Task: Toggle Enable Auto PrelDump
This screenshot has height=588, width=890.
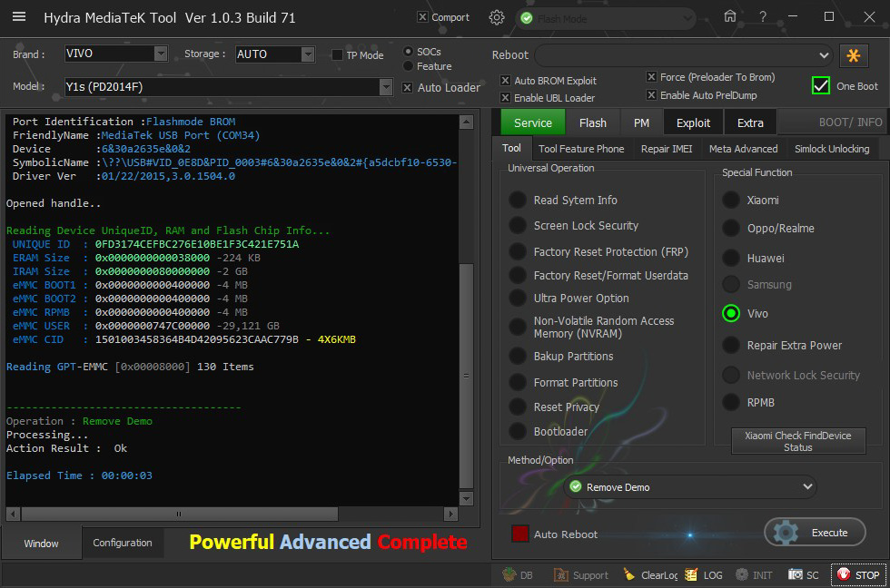Action: [x=652, y=94]
